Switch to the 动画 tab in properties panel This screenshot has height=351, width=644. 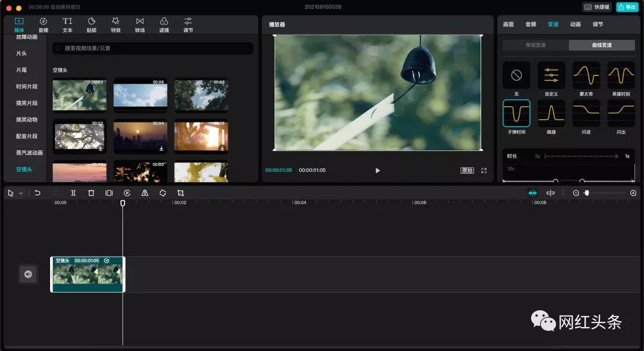[x=575, y=24]
